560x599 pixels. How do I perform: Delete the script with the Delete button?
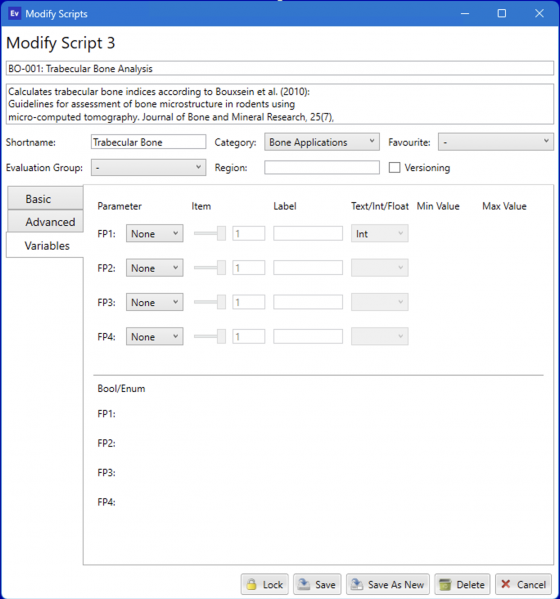[x=462, y=584]
